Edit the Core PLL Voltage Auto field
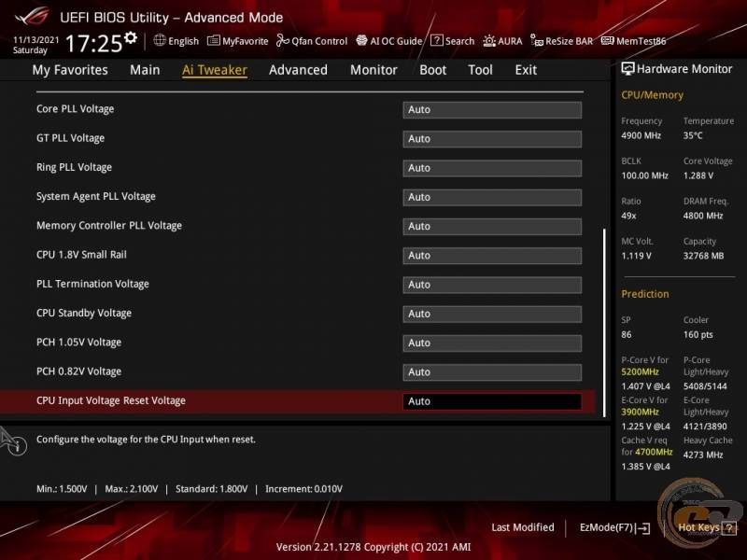The width and height of the screenshot is (747, 560). tap(492, 109)
